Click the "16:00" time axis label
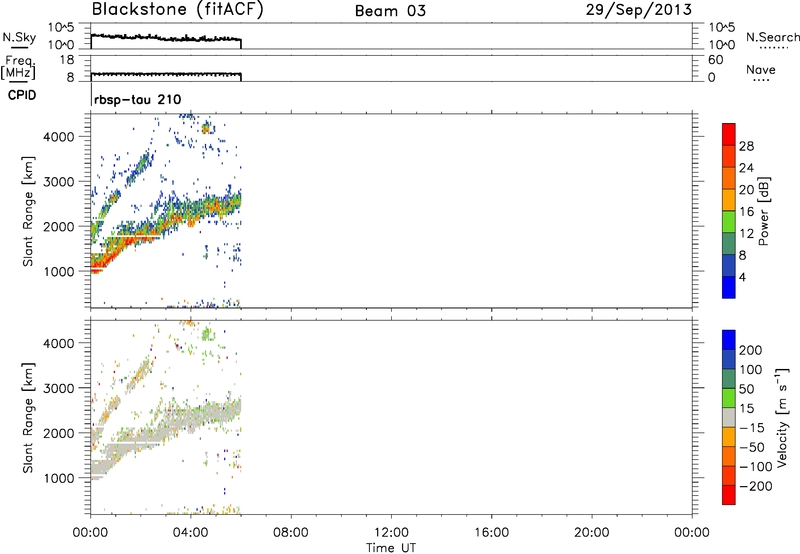The image size is (800, 554). click(x=491, y=533)
